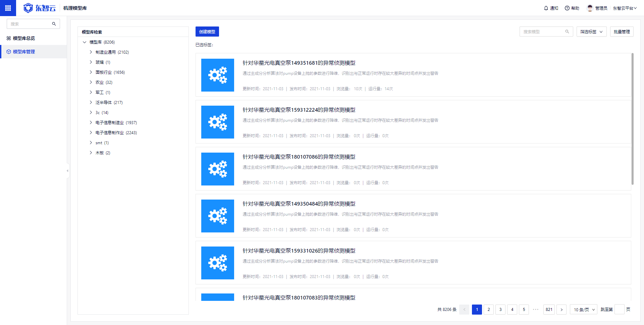Image resolution: width=644 pixels, height=325 pixels.
Task: Open the notification bell 通知
Action: 551,8
